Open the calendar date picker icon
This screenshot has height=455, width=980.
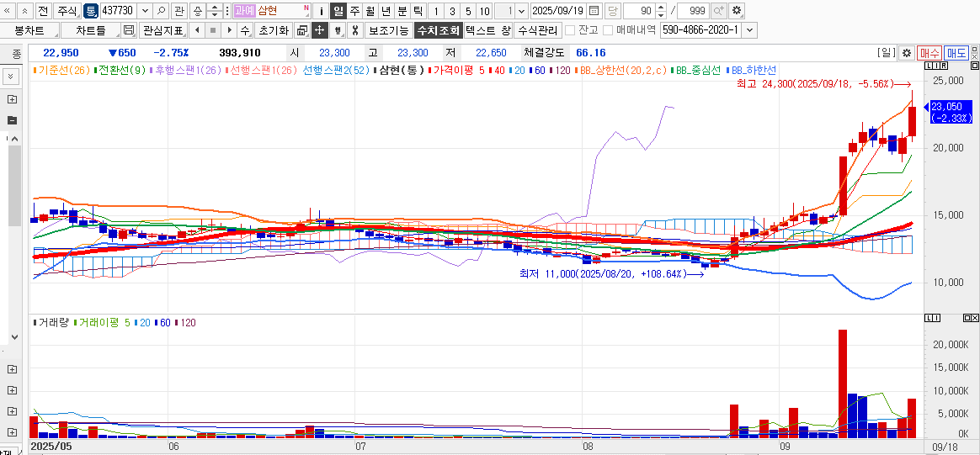[594, 11]
